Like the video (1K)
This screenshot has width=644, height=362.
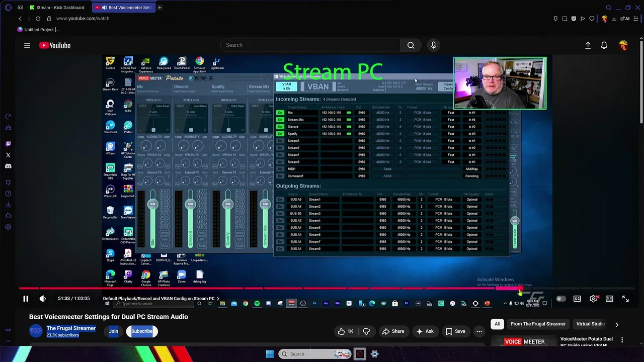[x=345, y=331]
